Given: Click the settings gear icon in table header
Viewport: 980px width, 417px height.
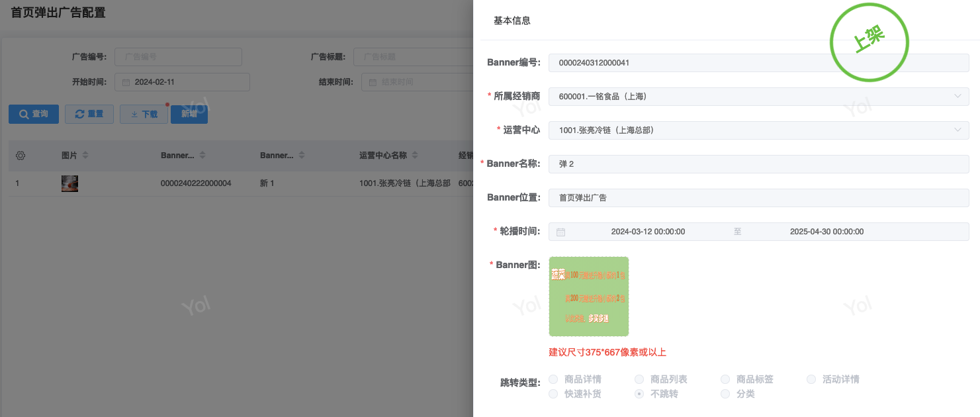Looking at the screenshot, I should [20, 156].
